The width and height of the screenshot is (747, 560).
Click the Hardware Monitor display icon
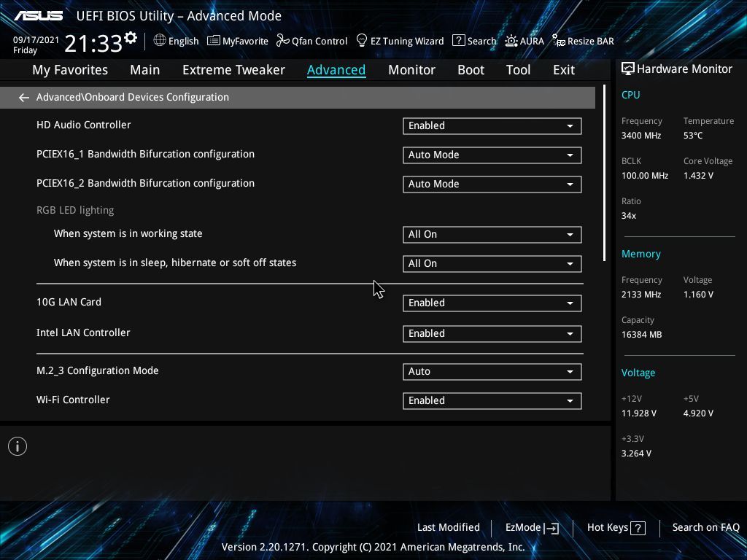coord(628,69)
